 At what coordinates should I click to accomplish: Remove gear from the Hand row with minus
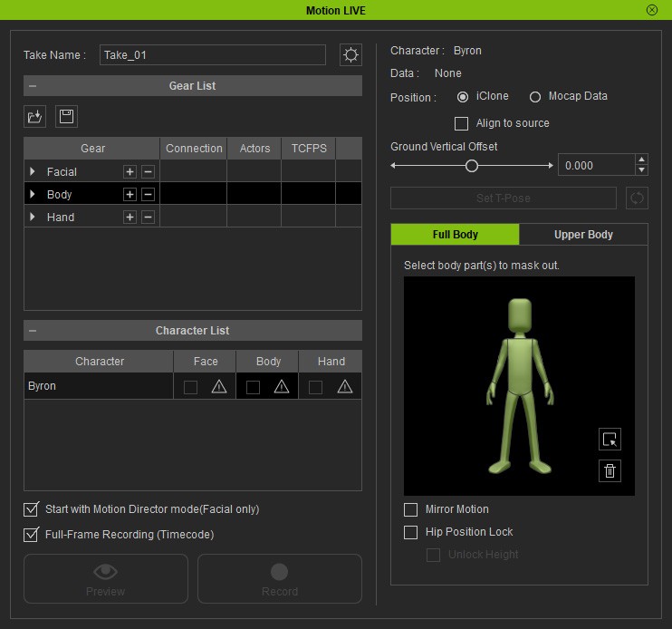[148, 218]
